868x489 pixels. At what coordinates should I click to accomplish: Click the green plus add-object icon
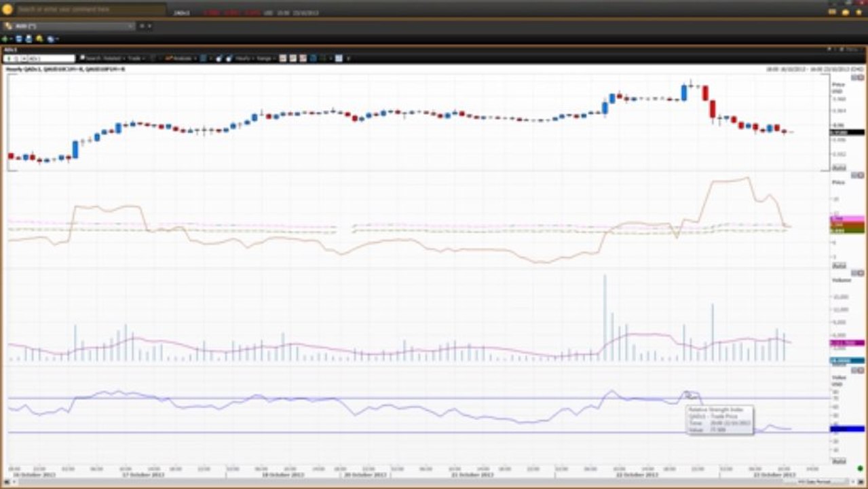point(5,39)
